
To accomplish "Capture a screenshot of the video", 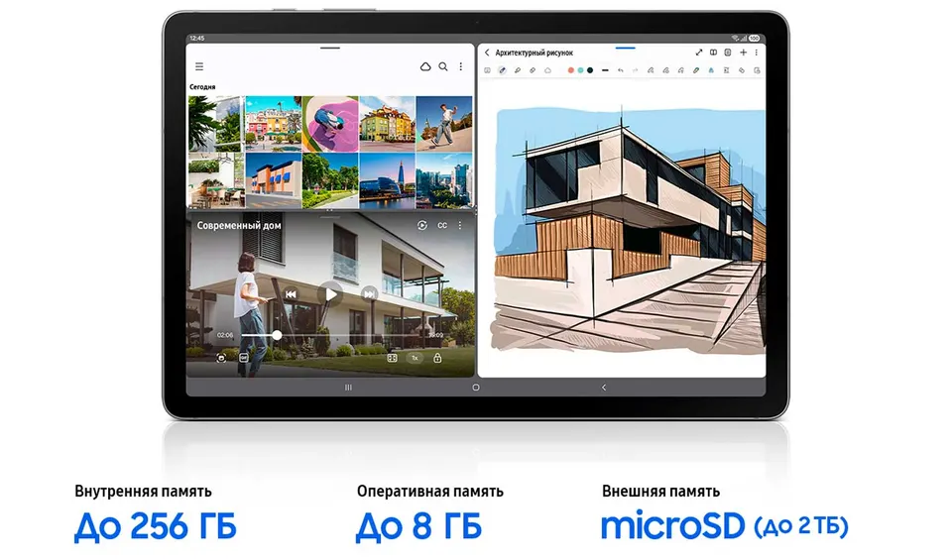I will pyautogui.click(x=221, y=358).
